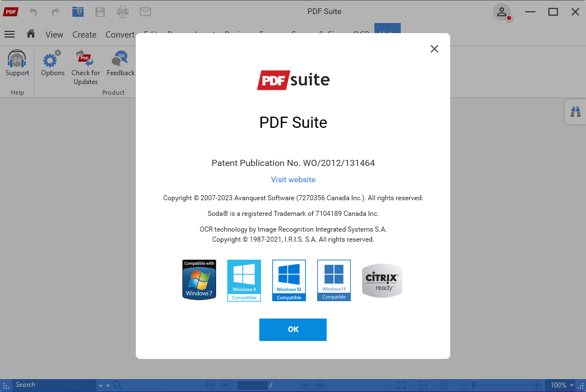Go to first page icon
The image size is (586, 392).
click(210, 385)
